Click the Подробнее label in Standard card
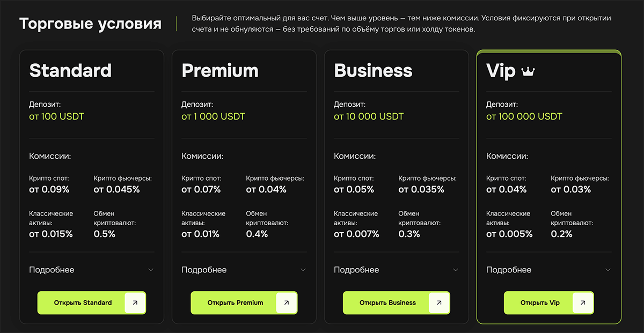This screenshot has width=644, height=333. pyautogui.click(x=52, y=270)
